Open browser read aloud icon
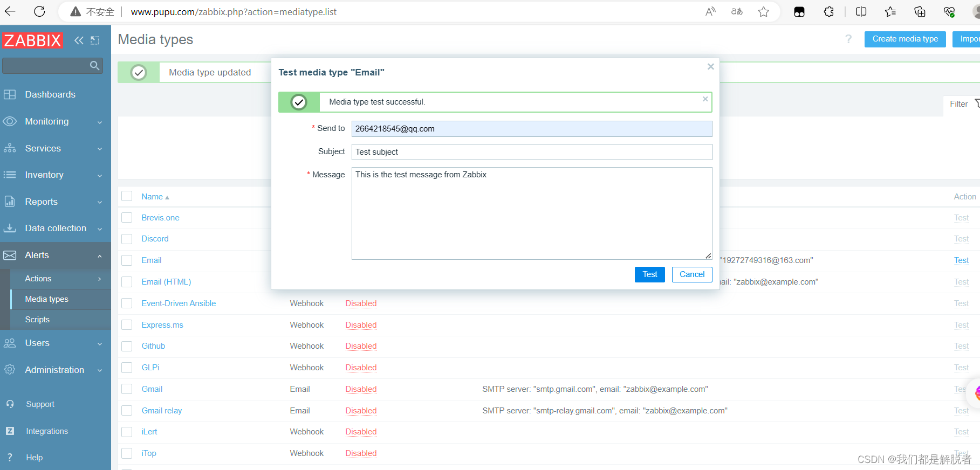Image resolution: width=980 pixels, height=470 pixels. coord(710,12)
